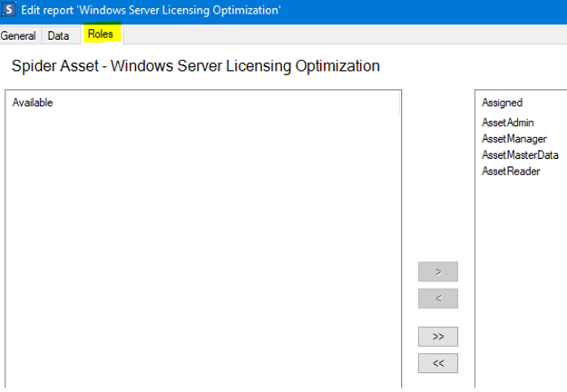Click the Assigned column header
This screenshot has width=567, height=392.
click(x=502, y=103)
